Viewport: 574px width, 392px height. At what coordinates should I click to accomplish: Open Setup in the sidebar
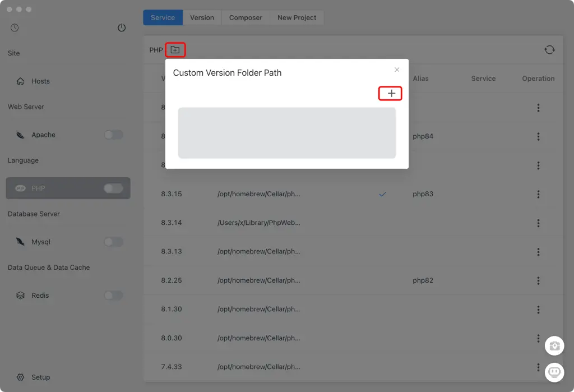coord(40,377)
